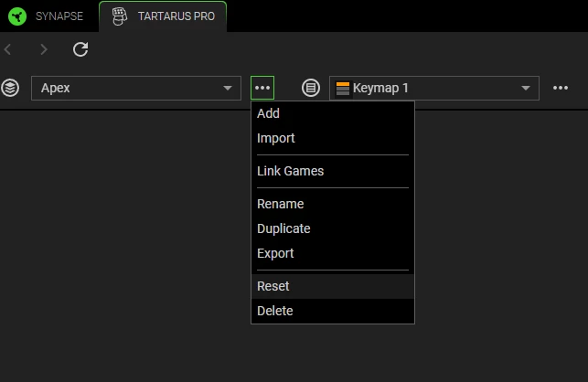Viewport: 588px width, 382px height.
Task: Open the Synapse tab
Action: 48,16
